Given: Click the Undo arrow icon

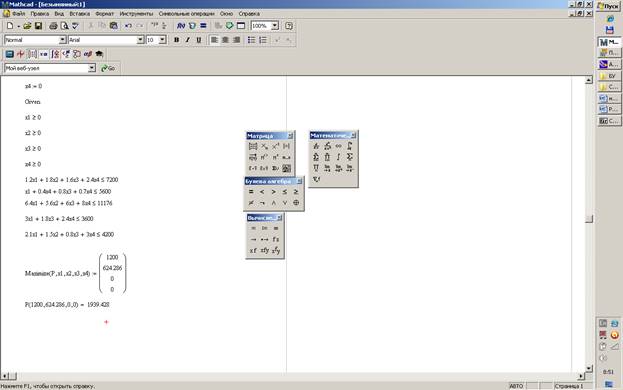Looking at the screenshot, I should coord(128,26).
